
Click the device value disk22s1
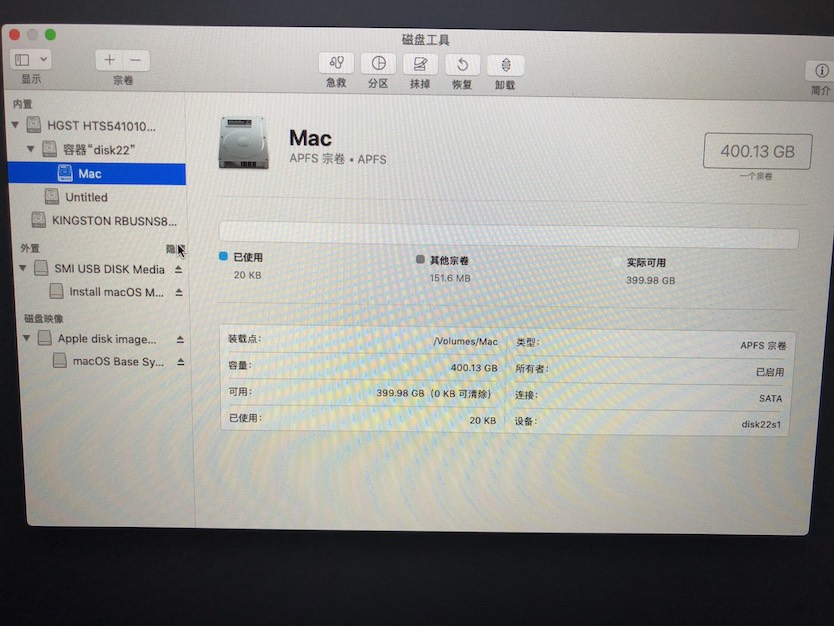coord(761,424)
